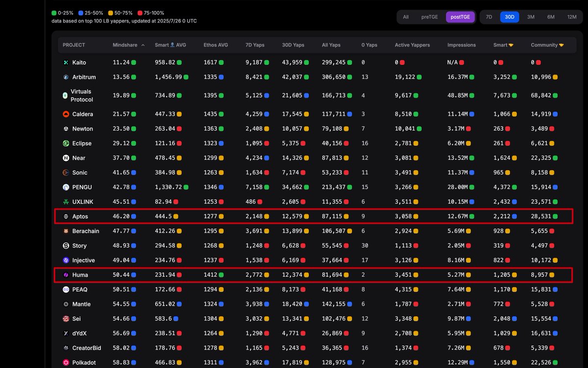Click the Polkadot project logo icon
The height and width of the screenshot is (368, 588).
[66, 363]
